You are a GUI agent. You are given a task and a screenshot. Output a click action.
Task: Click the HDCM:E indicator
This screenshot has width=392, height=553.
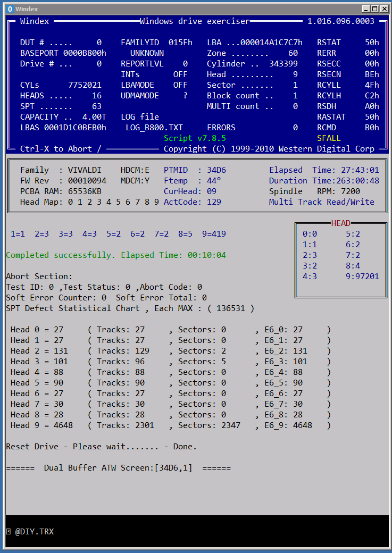135,170
